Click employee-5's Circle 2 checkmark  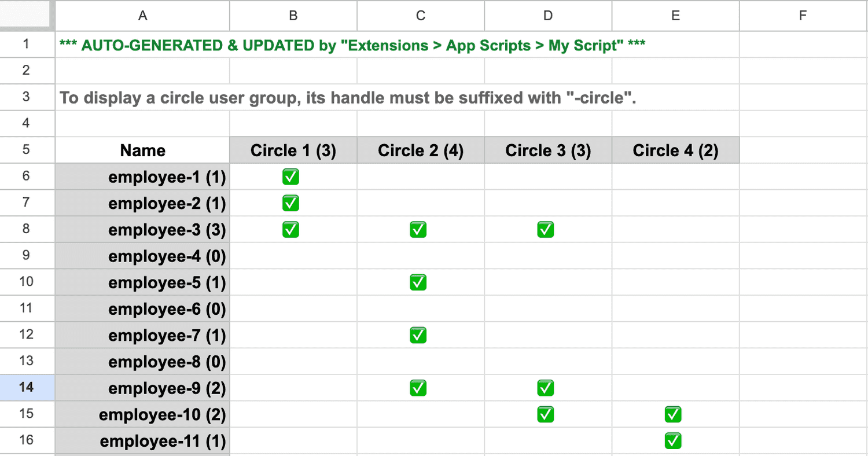point(418,282)
